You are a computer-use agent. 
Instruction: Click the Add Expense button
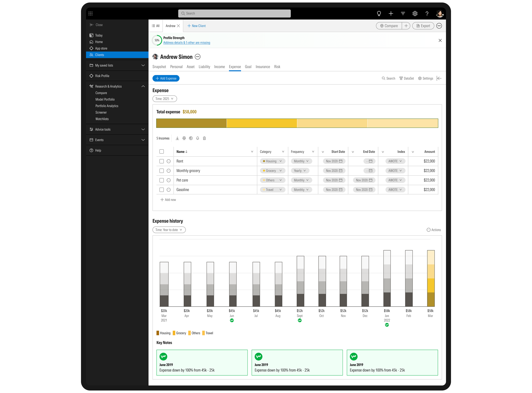(x=166, y=79)
